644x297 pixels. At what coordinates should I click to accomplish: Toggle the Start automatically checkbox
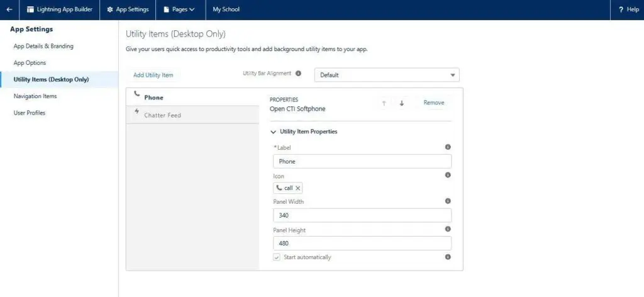pyautogui.click(x=277, y=257)
